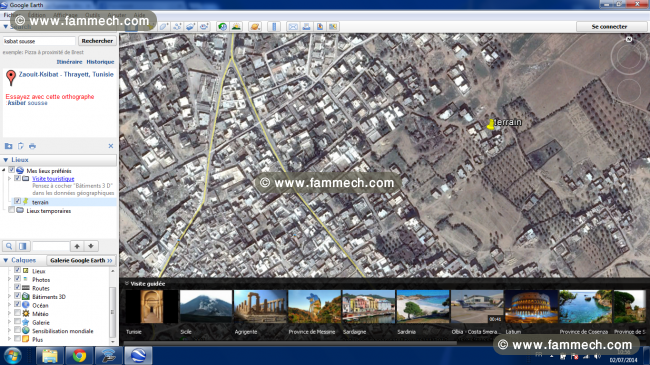Click the add polygon toolbar icon
This screenshot has height=365, width=650.
coord(164,27)
